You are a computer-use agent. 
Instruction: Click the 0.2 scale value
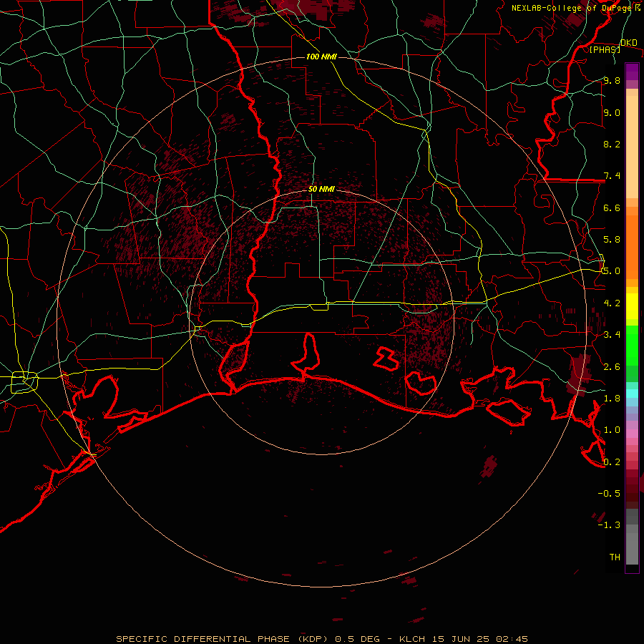(x=612, y=462)
